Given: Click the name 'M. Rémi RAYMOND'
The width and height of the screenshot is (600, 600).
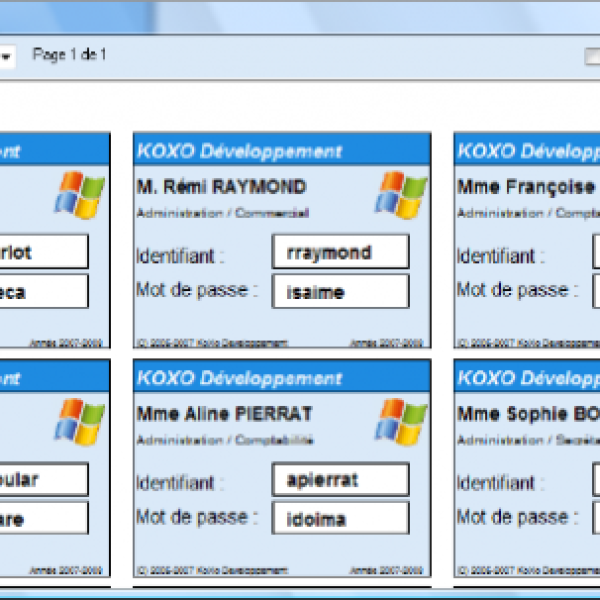Looking at the screenshot, I should [x=222, y=187].
